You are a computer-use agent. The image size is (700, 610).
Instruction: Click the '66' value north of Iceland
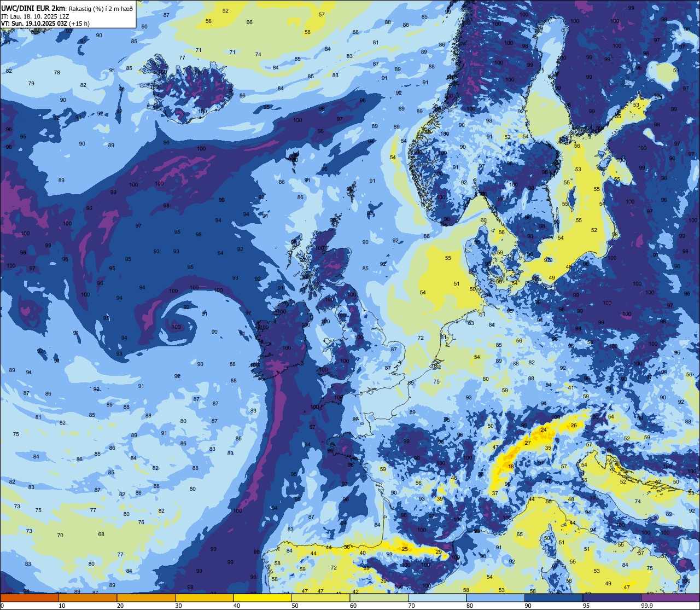249,22
